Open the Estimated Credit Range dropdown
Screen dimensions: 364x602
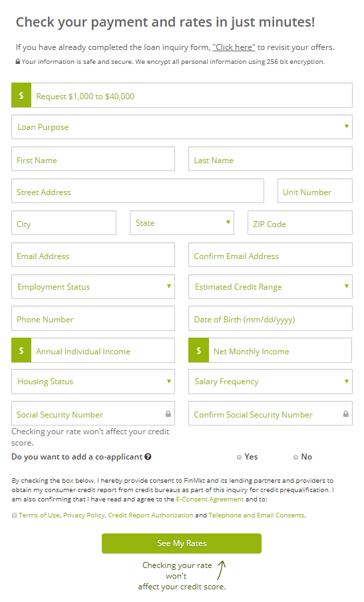[270, 286]
